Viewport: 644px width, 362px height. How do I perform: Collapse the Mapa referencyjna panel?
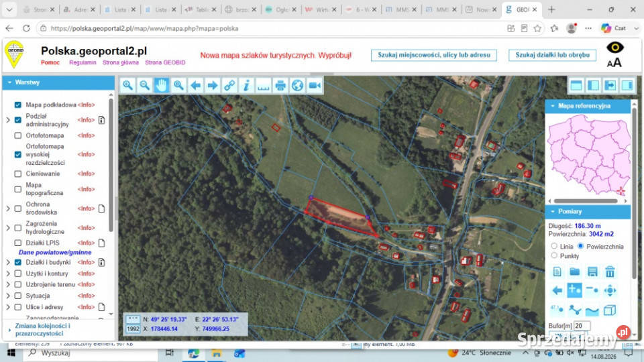[x=588, y=106]
